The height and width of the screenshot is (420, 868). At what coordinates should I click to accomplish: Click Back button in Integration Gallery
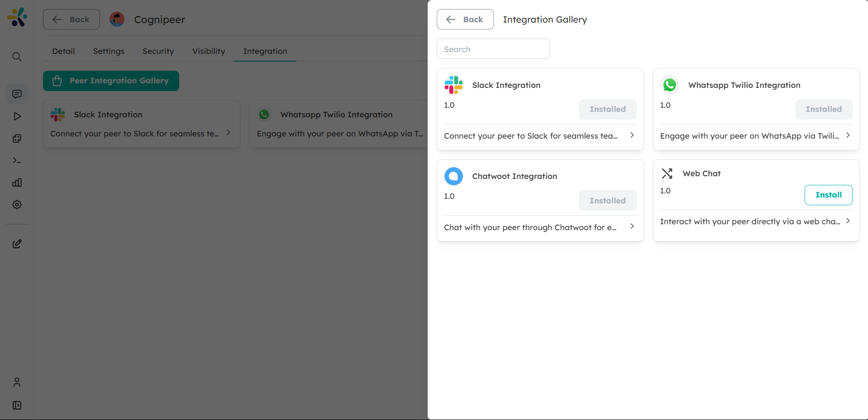pyautogui.click(x=465, y=19)
